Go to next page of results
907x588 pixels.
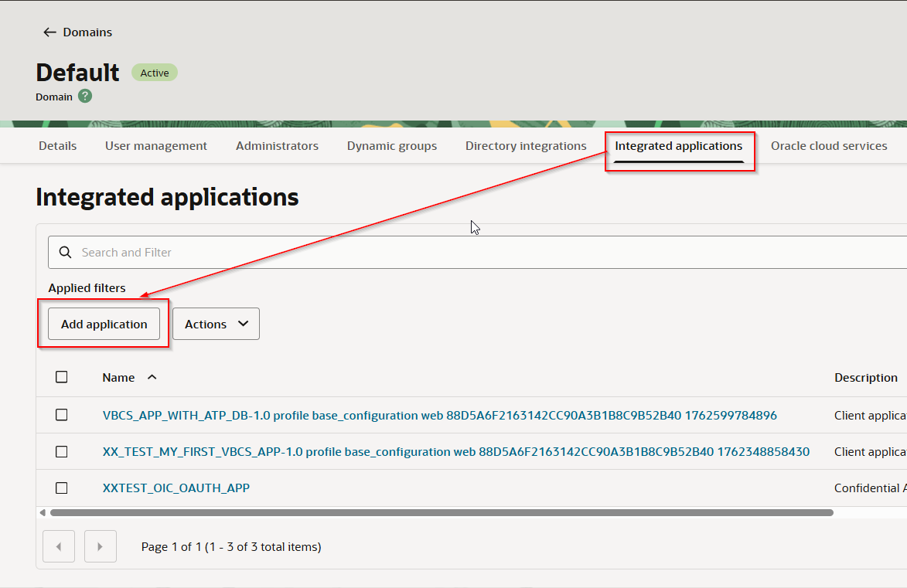tap(100, 546)
